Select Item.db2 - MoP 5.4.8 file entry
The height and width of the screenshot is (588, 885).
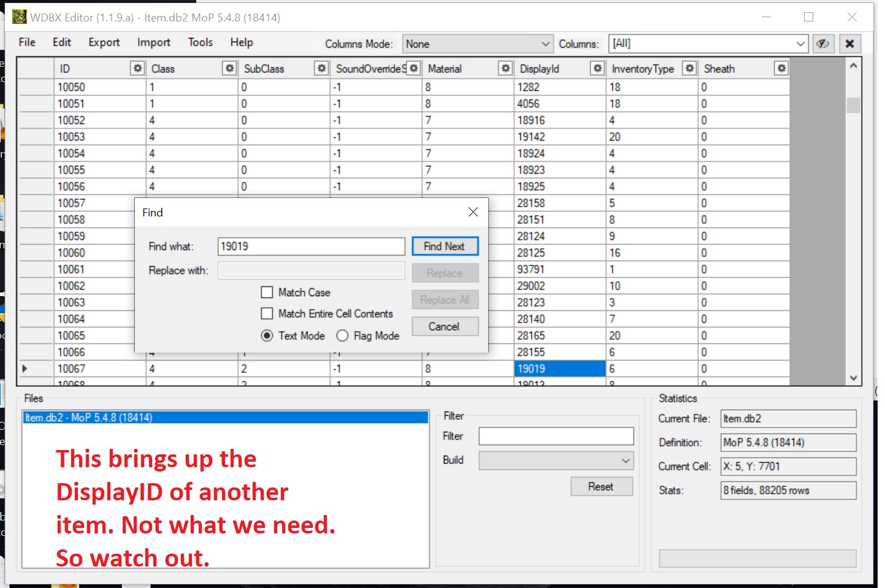click(x=225, y=418)
